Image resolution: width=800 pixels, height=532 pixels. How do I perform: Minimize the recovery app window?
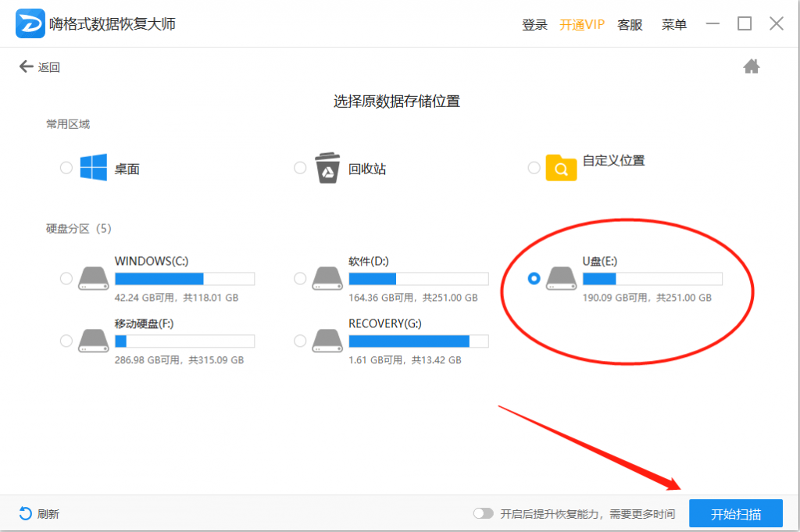pos(712,23)
